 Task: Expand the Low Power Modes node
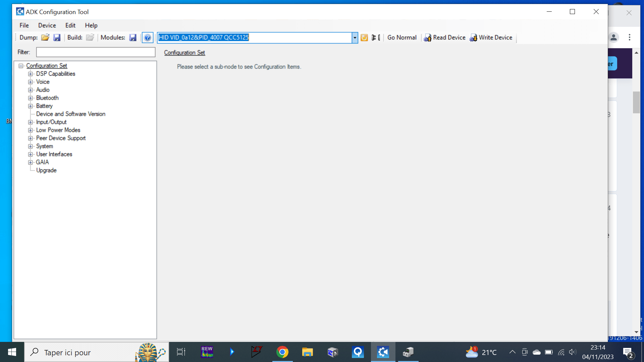click(x=31, y=130)
